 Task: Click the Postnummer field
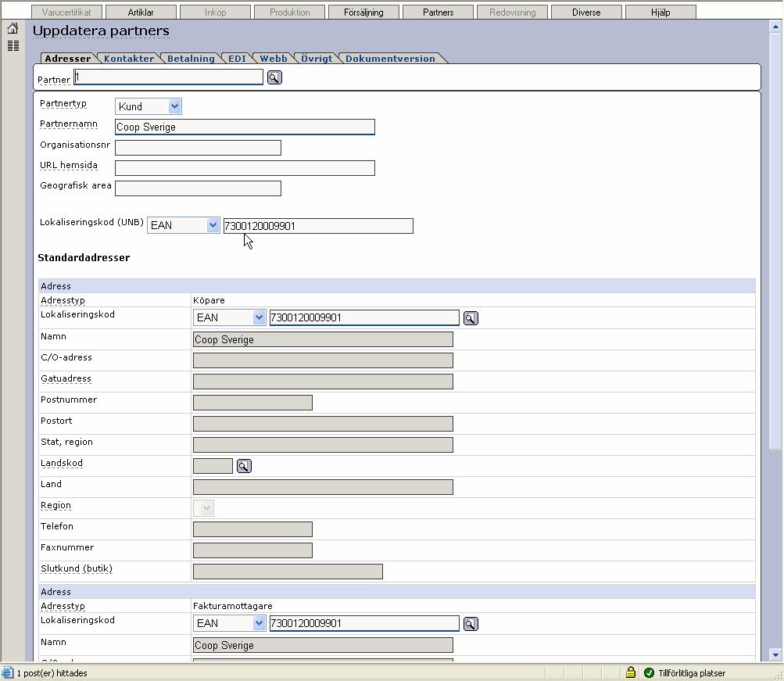(253, 403)
